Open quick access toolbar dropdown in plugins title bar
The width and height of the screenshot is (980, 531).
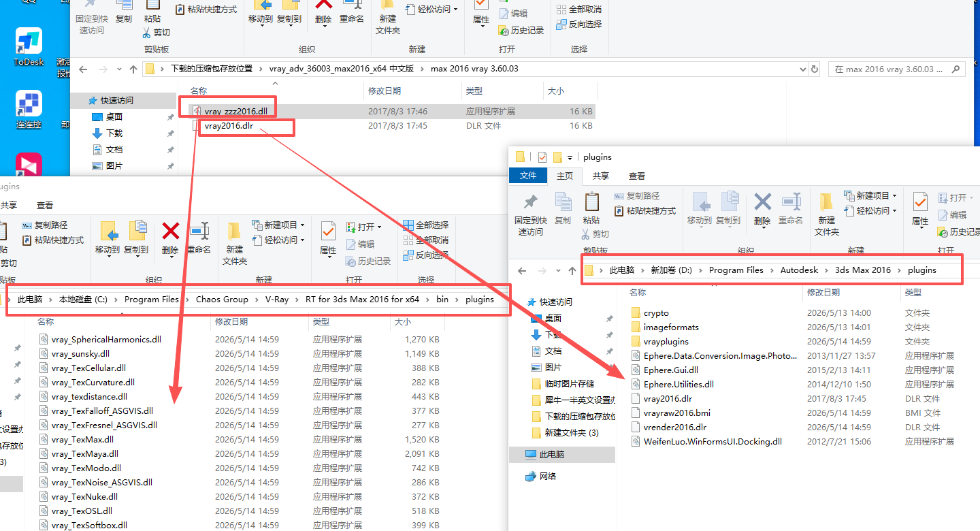pos(570,157)
